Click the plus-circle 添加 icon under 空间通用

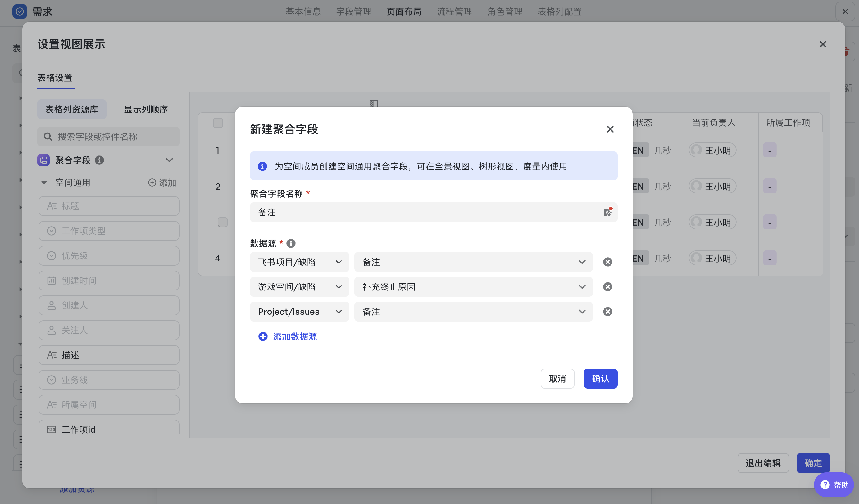[x=152, y=182]
